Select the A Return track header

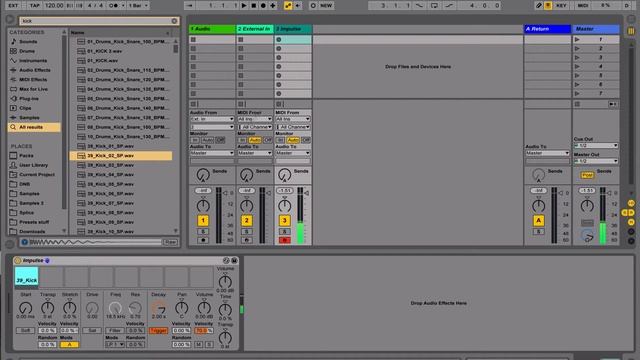pos(547,29)
